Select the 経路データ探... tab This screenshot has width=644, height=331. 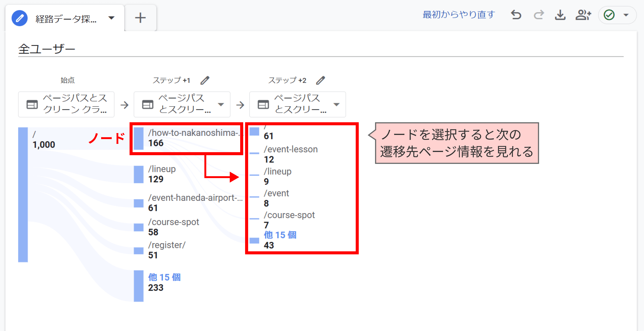pyautogui.click(x=65, y=18)
